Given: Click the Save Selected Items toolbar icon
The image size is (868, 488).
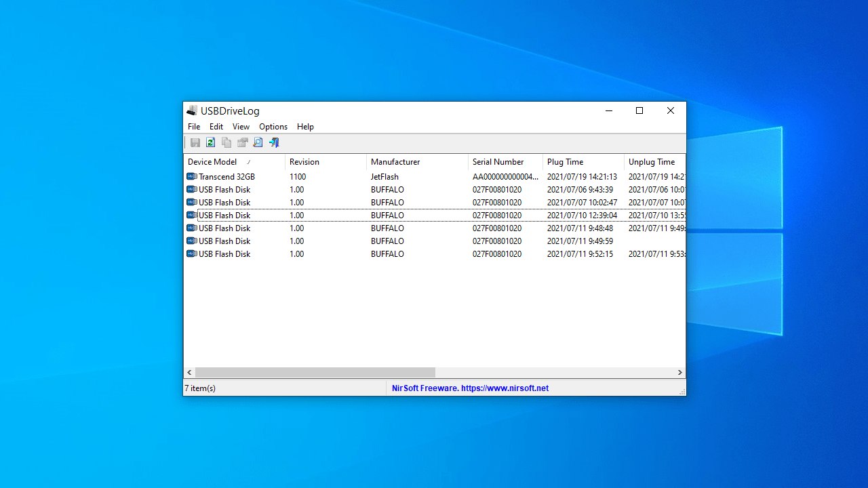Looking at the screenshot, I should 195,142.
